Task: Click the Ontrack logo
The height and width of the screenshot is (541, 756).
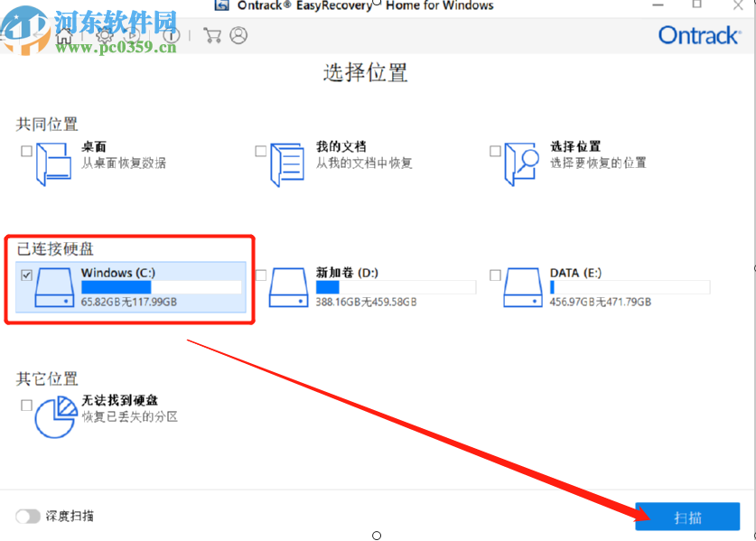Action: pos(700,36)
